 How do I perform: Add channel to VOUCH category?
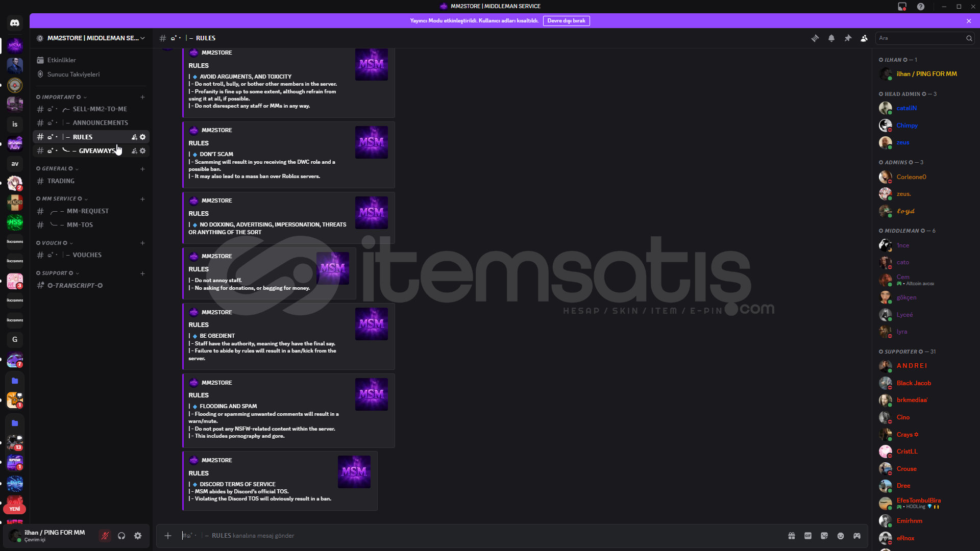coord(143,243)
